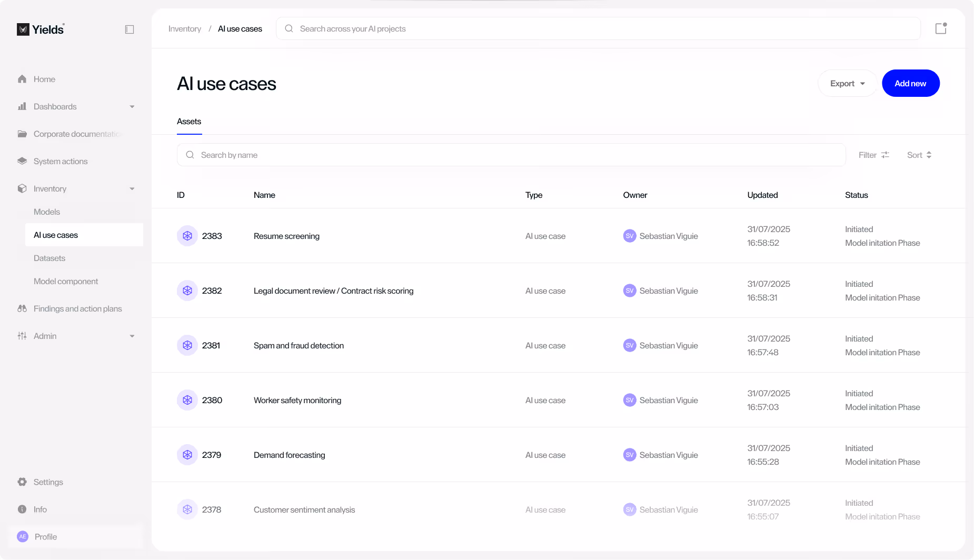Image resolution: width=974 pixels, height=560 pixels.
Task: Click the Info circle icon
Action: (x=22, y=509)
